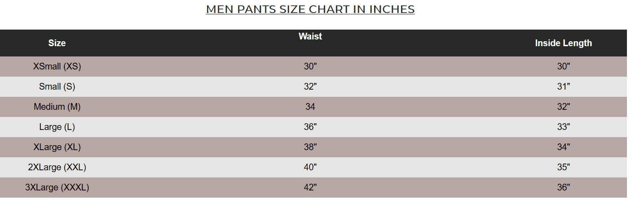Click the 35" inside length for 2XLarge
Viewport: 644px width, 216px height.
563,167
